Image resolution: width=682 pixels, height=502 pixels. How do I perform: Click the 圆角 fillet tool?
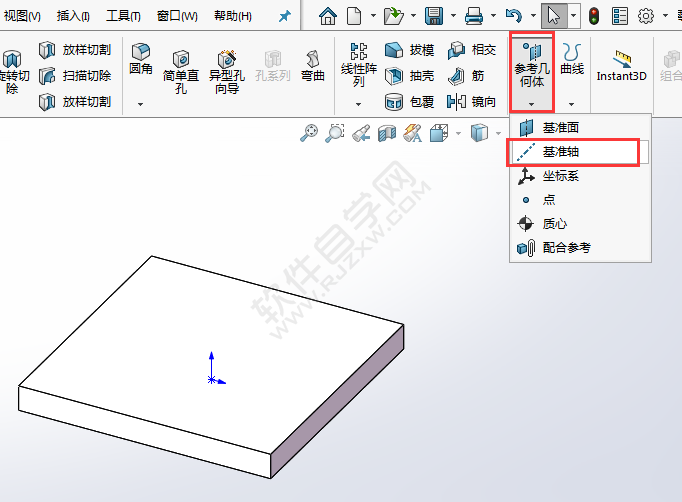pyautogui.click(x=140, y=59)
